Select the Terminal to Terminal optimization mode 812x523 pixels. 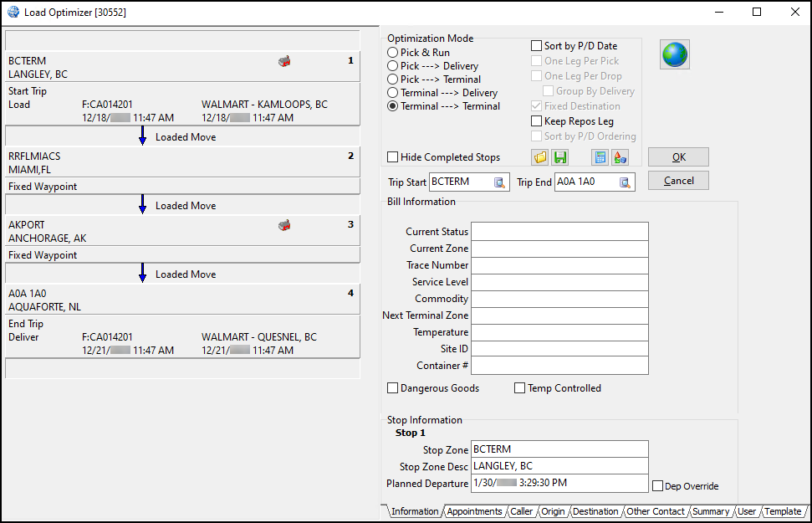pyautogui.click(x=392, y=105)
